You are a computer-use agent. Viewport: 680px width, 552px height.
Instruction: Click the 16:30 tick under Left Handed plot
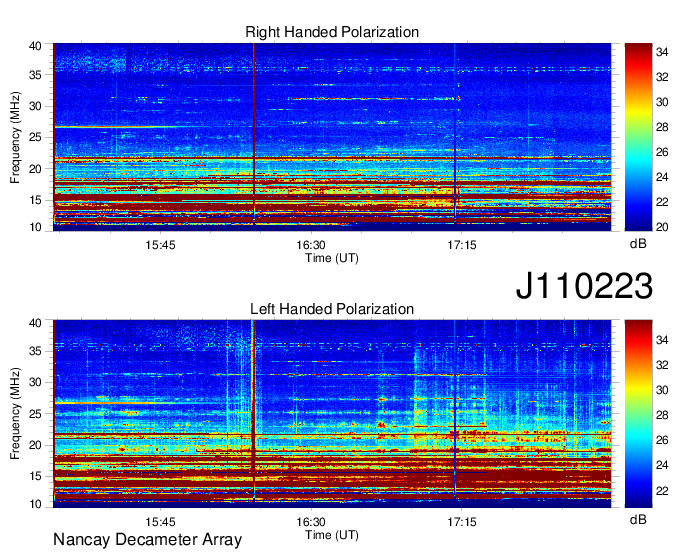(x=311, y=522)
